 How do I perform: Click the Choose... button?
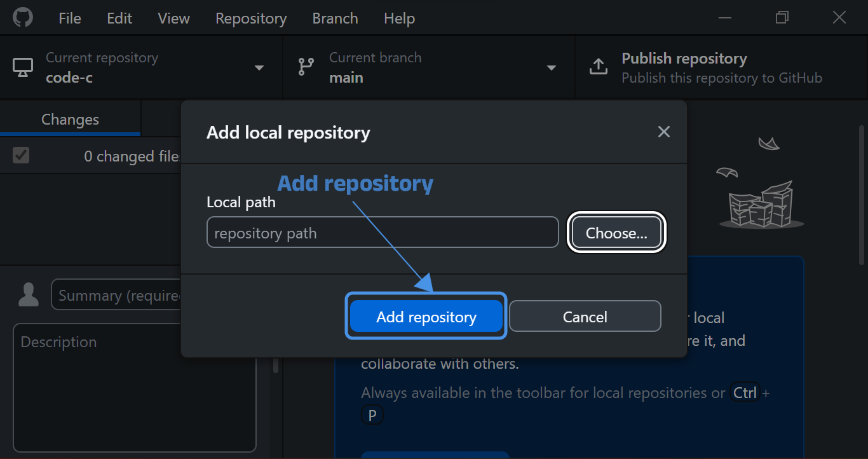coord(616,233)
